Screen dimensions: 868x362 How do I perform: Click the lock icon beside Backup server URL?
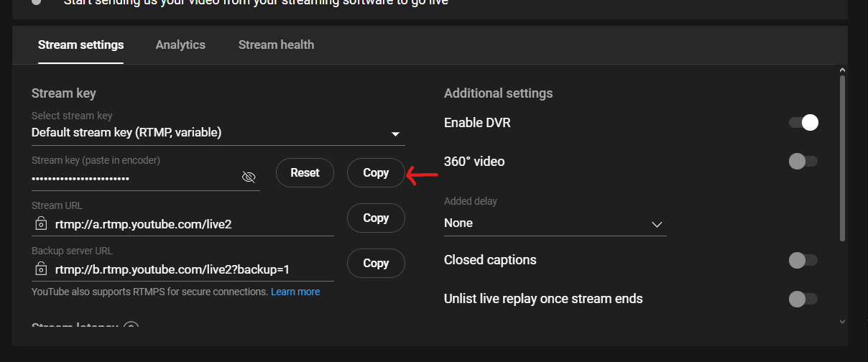pos(42,269)
